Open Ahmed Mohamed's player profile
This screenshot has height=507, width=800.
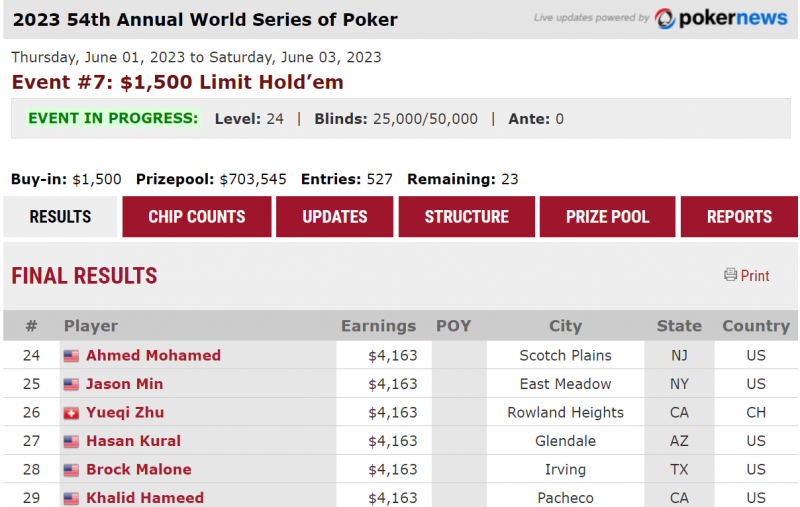153,355
